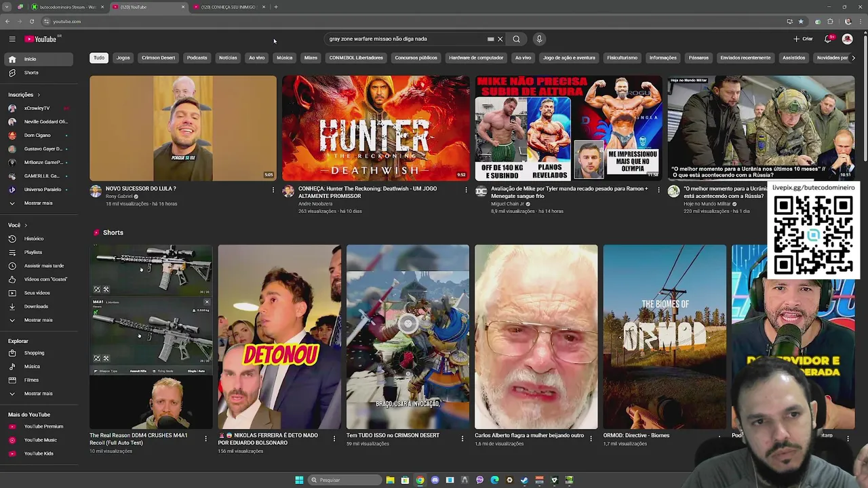Expand the Inscrições section chevron

click(x=39, y=95)
